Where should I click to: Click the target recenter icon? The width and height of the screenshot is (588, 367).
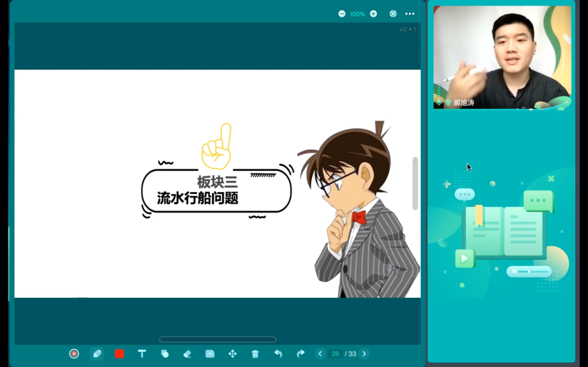point(393,14)
